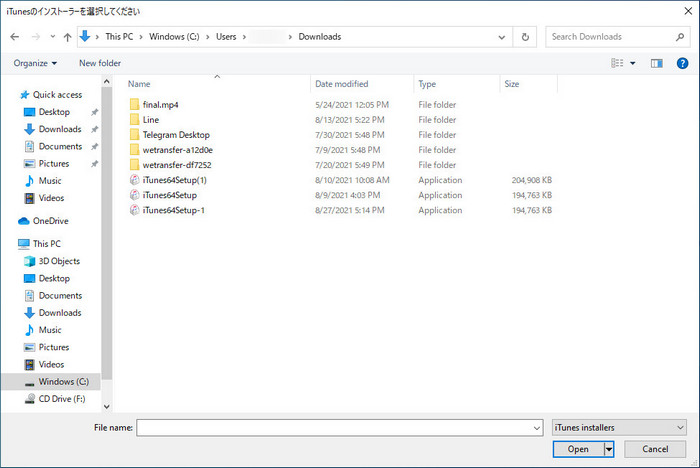The width and height of the screenshot is (700, 468).
Task: Click the Forward navigation arrow
Action: (36, 37)
